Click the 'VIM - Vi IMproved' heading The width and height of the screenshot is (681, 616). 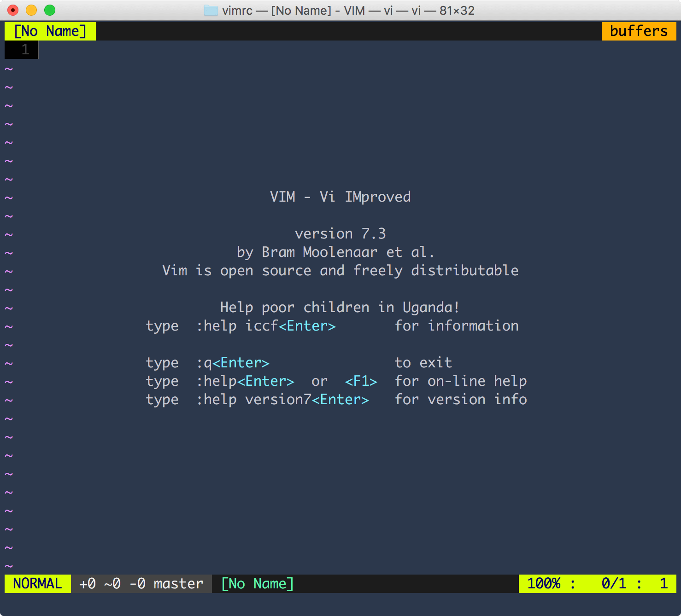340,197
